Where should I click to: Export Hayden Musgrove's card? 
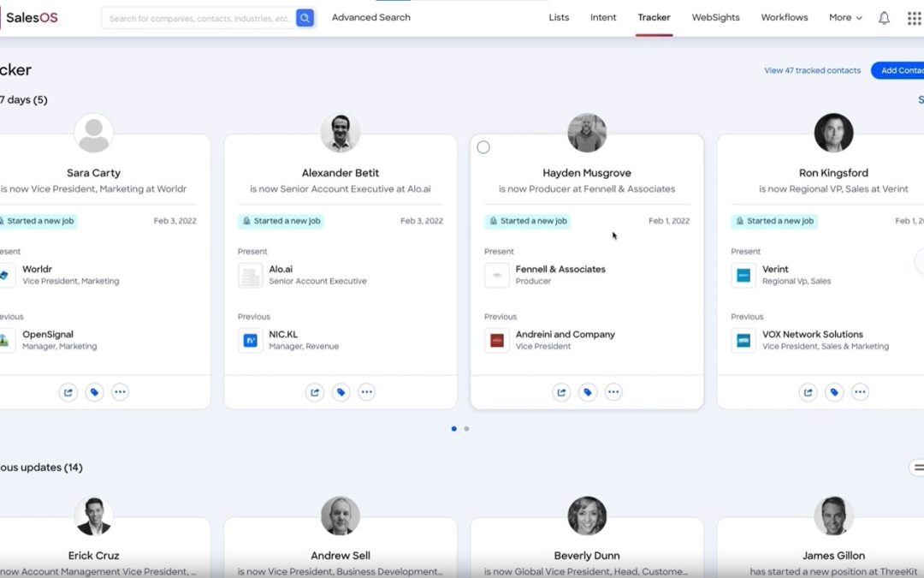(561, 391)
